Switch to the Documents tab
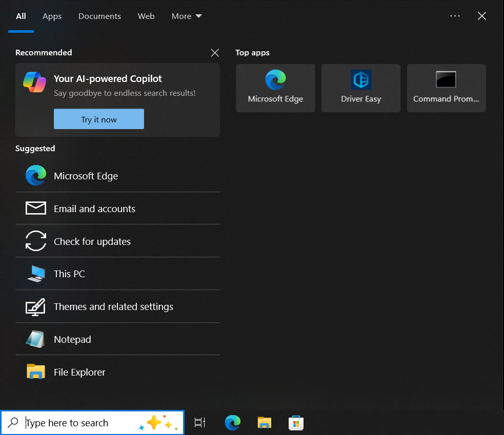The width and height of the screenshot is (504, 435). (99, 16)
